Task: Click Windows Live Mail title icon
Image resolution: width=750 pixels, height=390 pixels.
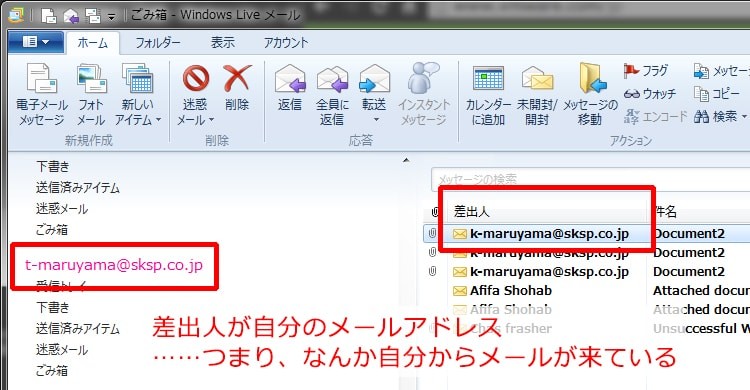Action: [x=16, y=16]
